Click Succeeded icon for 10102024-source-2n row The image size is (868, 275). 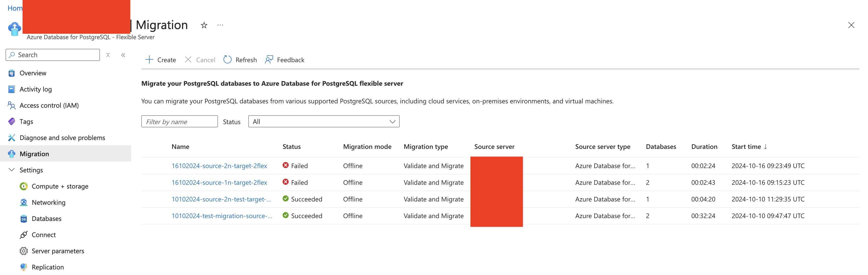tap(285, 198)
